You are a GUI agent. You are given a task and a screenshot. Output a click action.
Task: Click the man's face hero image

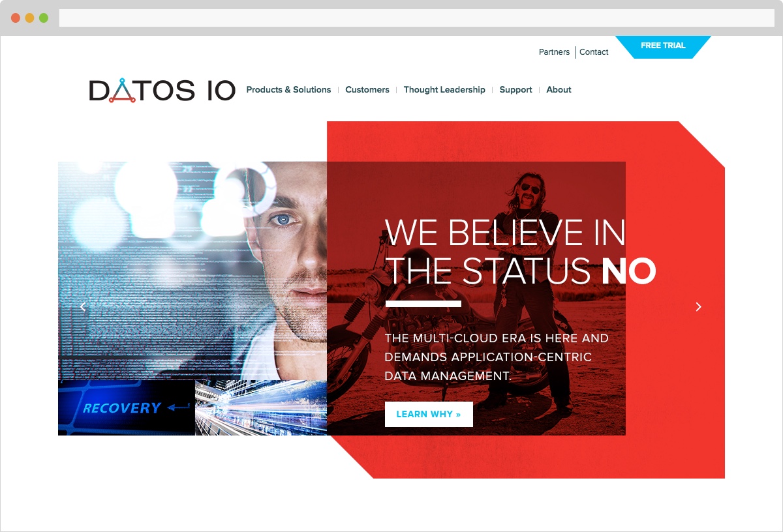192,271
